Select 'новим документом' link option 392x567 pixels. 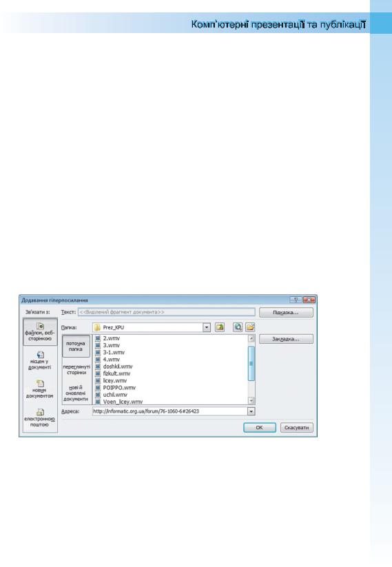40,389
